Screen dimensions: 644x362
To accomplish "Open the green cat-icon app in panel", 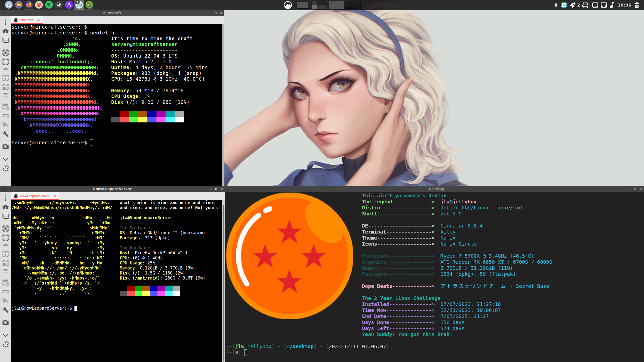I will (x=89, y=5).
